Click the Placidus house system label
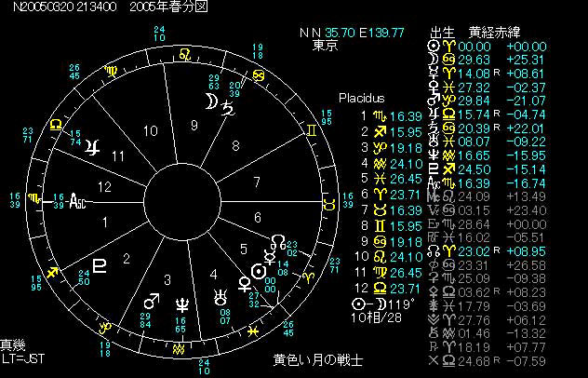Image resolution: width=588 pixels, height=378 pixels. click(364, 98)
